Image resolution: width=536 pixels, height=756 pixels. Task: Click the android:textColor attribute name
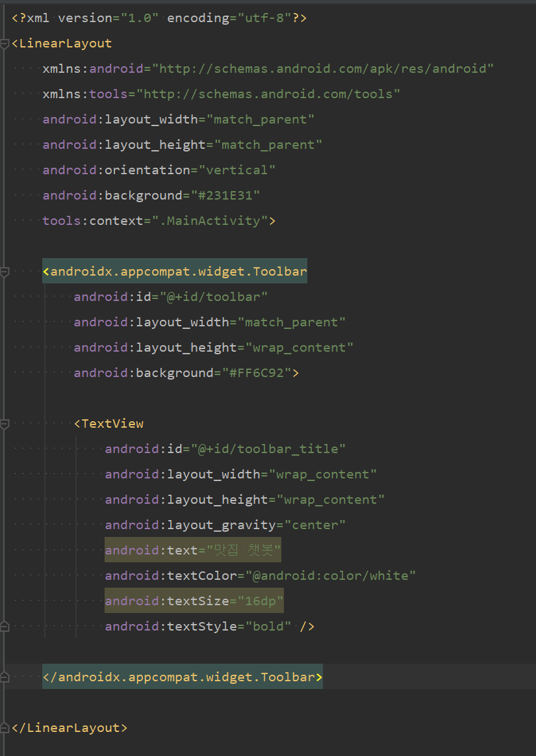pos(171,576)
